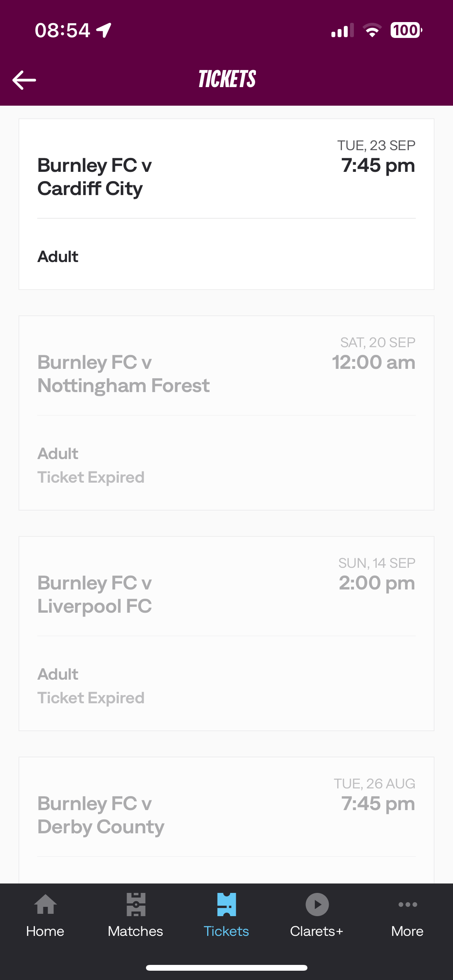The width and height of the screenshot is (453, 980).
Task: Tap the Wi-Fi status icon
Action: (x=372, y=30)
